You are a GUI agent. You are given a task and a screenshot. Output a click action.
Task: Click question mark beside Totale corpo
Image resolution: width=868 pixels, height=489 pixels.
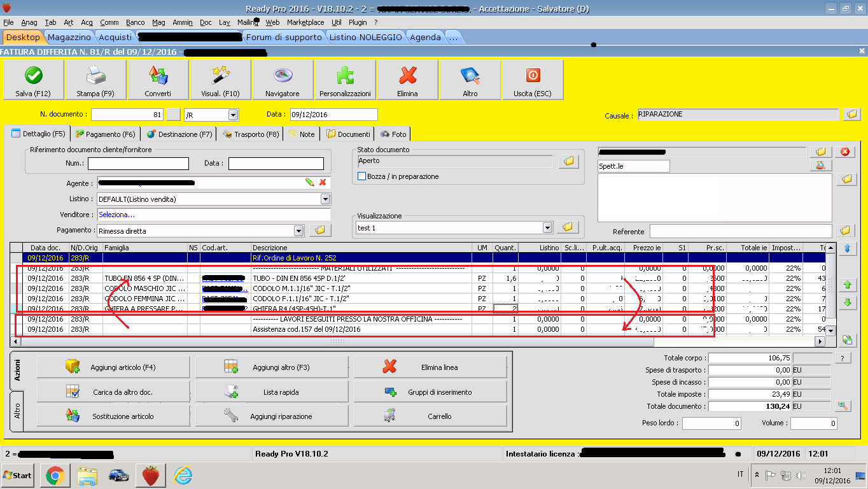click(x=843, y=358)
